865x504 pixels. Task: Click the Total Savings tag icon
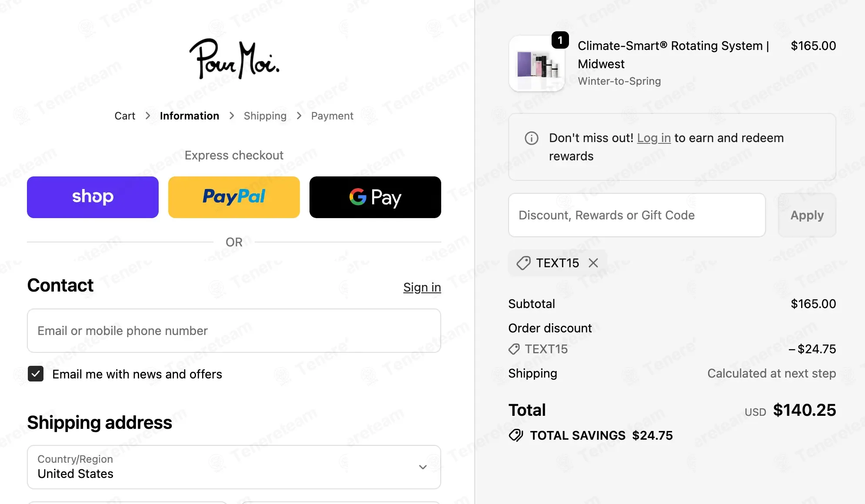point(516,435)
